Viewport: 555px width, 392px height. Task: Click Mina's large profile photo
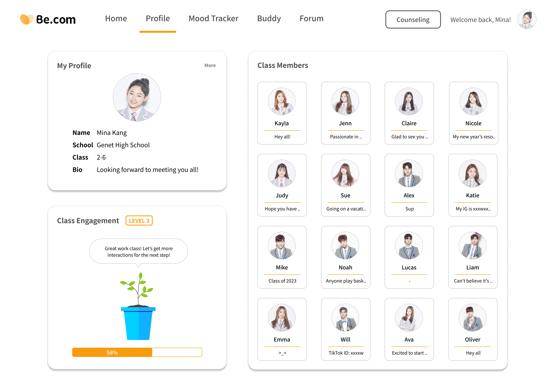[x=137, y=97]
